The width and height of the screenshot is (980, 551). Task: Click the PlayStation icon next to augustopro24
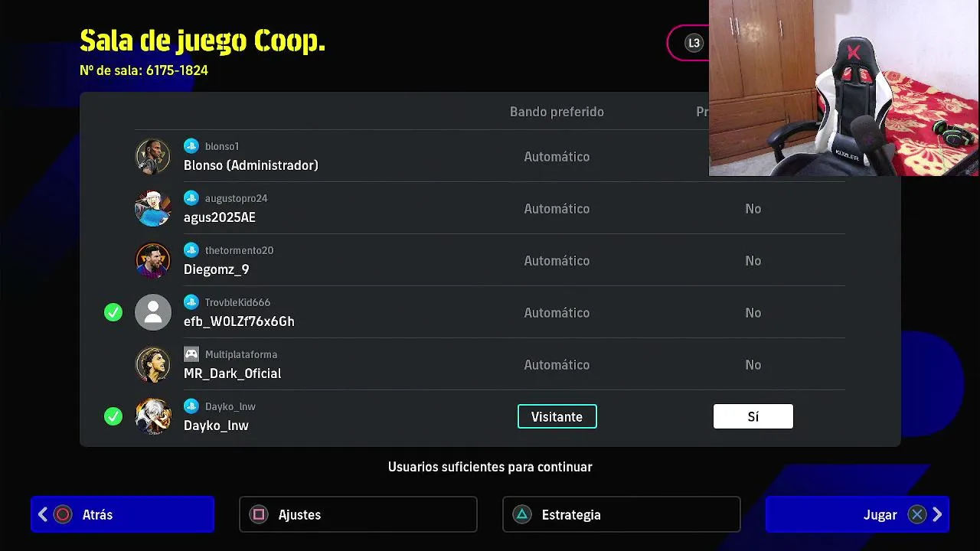191,198
